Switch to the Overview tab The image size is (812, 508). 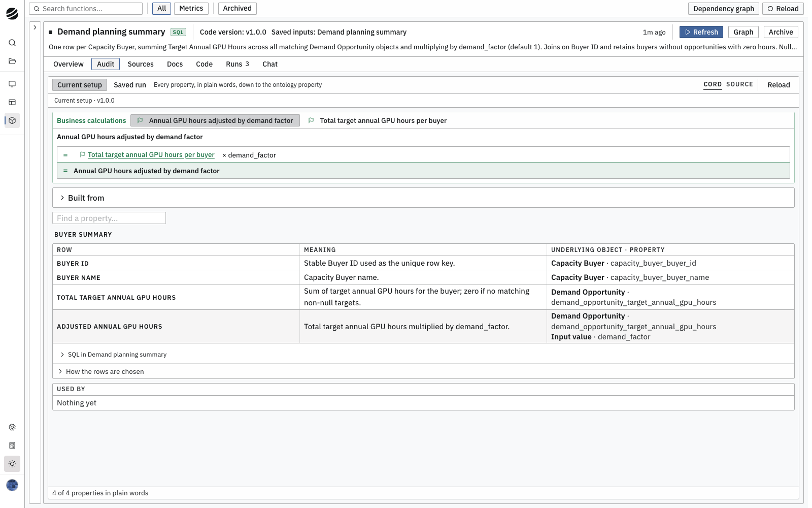pyautogui.click(x=69, y=64)
